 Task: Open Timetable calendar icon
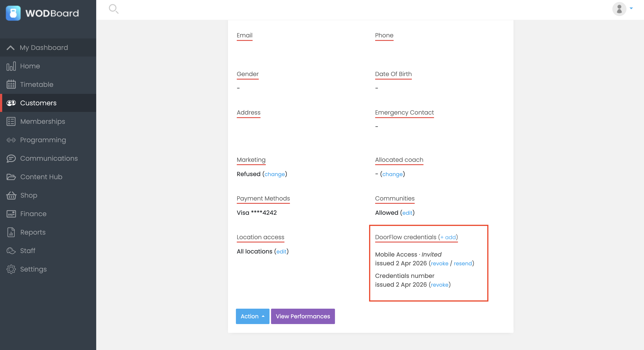pos(11,85)
